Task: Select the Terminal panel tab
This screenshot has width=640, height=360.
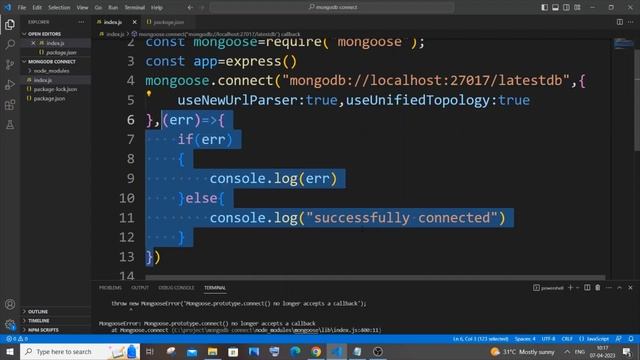Action: [x=215, y=288]
